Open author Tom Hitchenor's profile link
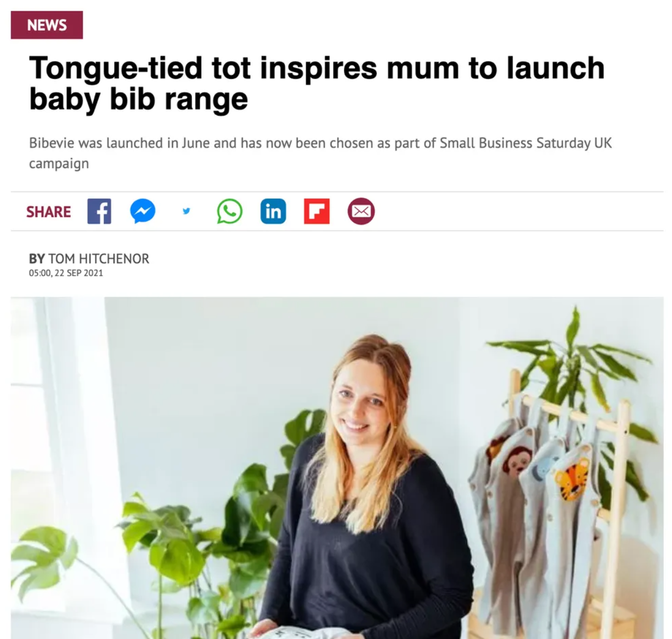 click(x=98, y=259)
